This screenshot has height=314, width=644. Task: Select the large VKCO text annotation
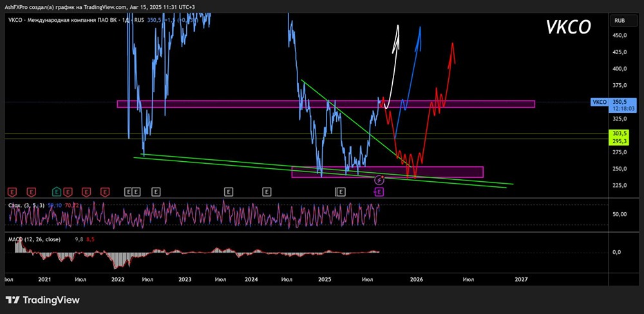click(x=569, y=26)
